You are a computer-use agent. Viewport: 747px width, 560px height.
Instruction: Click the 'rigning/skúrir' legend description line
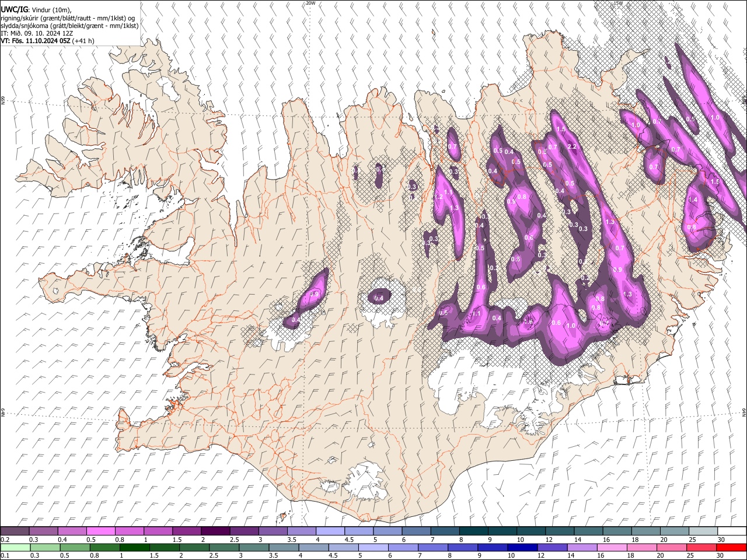69,18
